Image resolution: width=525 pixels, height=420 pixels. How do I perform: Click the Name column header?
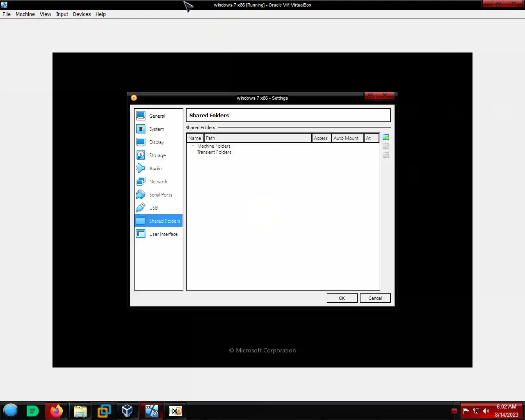(195, 138)
